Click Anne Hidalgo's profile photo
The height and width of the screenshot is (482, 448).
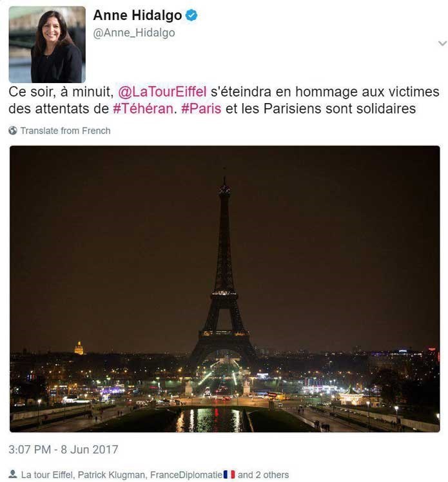[47, 44]
